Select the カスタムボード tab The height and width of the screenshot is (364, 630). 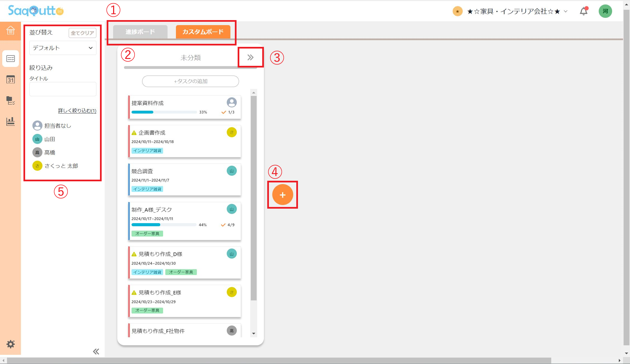pos(203,32)
